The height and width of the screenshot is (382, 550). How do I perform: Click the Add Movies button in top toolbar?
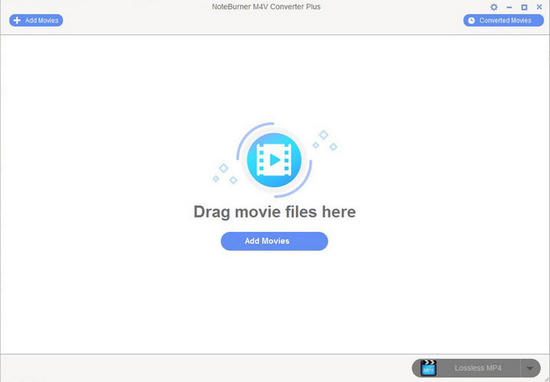point(36,20)
